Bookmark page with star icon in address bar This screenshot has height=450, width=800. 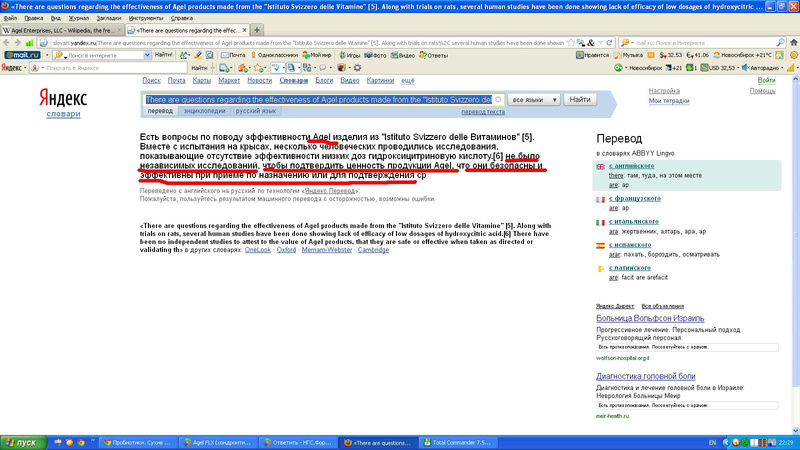571,43
